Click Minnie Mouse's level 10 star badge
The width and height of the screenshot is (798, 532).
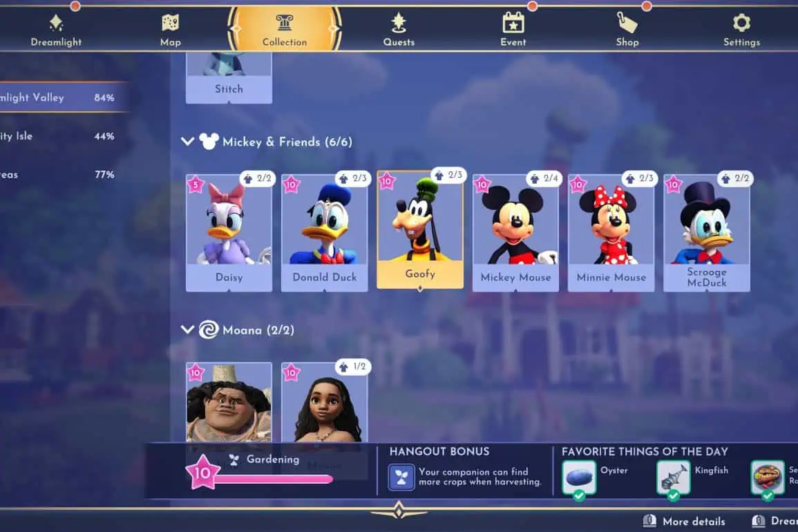coord(578,184)
